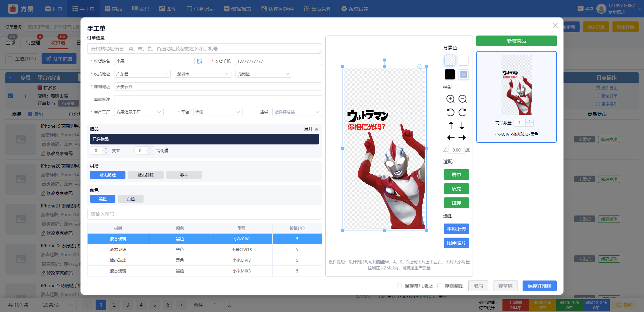644x312 pixels.
Task: Open the district dropdown showing 龙岗区
Action: pos(264,74)
